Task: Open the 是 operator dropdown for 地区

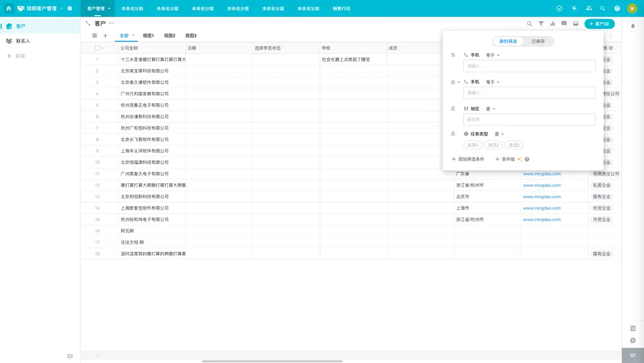Action: (491, 109)
